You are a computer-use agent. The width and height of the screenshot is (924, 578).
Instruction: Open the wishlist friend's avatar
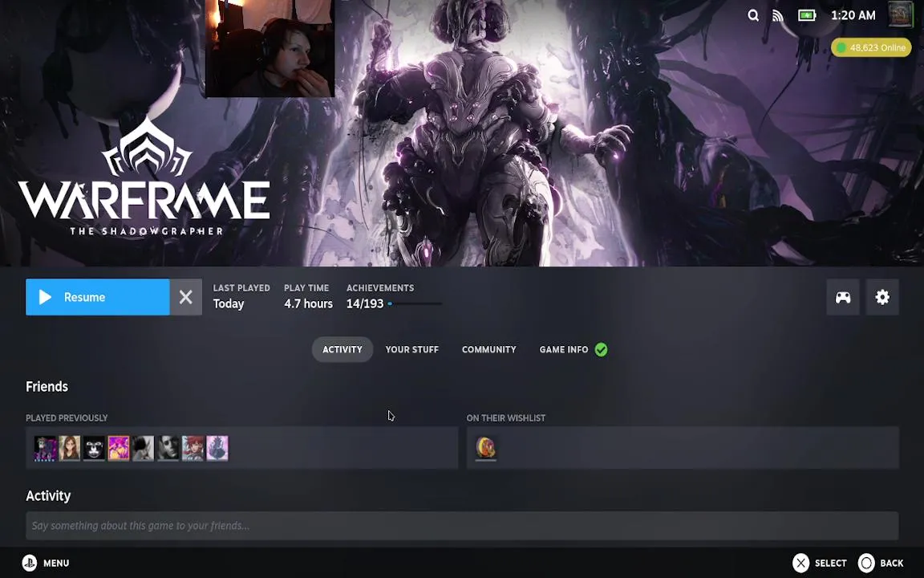click(486, 448)
